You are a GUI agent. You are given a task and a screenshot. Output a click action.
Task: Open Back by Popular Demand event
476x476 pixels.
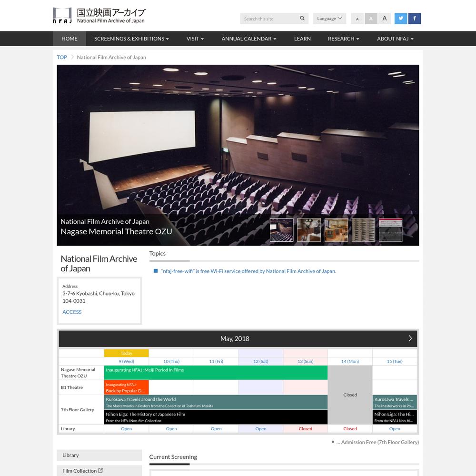(x=126, y=387)
